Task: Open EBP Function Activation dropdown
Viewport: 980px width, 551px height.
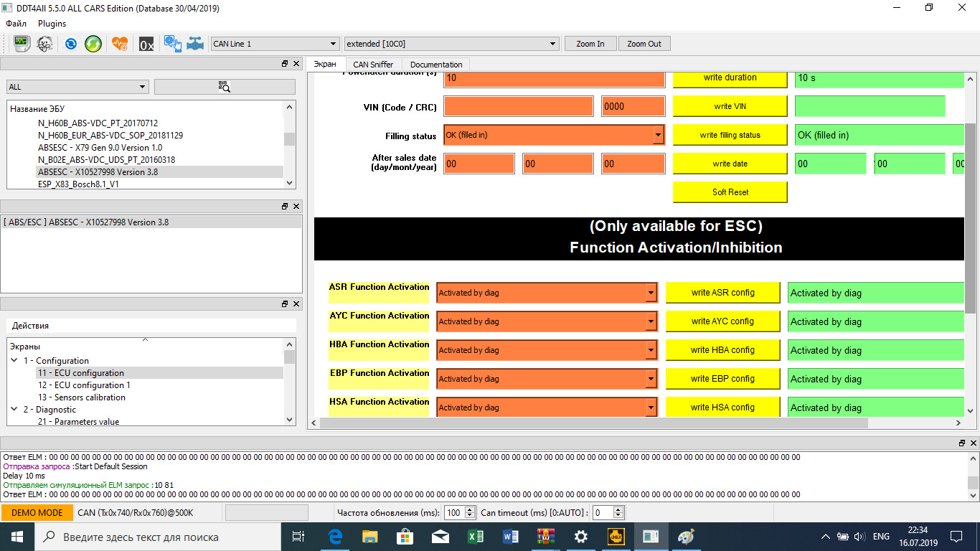Action: point(547,379)
